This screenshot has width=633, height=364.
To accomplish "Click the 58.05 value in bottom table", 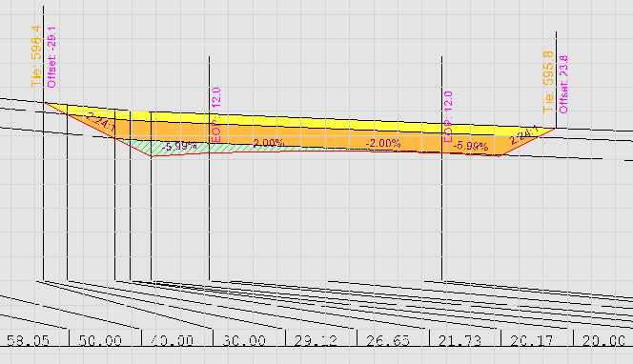I will [x=29, y=341].
